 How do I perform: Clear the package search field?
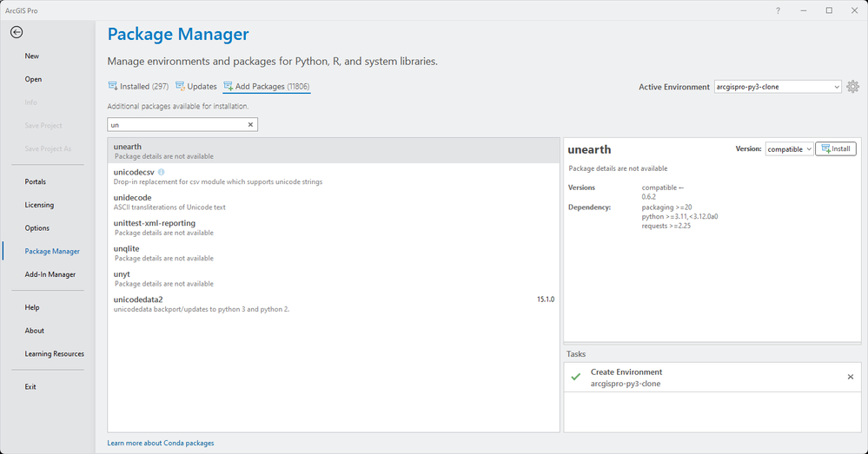click(x=250, y=125)
